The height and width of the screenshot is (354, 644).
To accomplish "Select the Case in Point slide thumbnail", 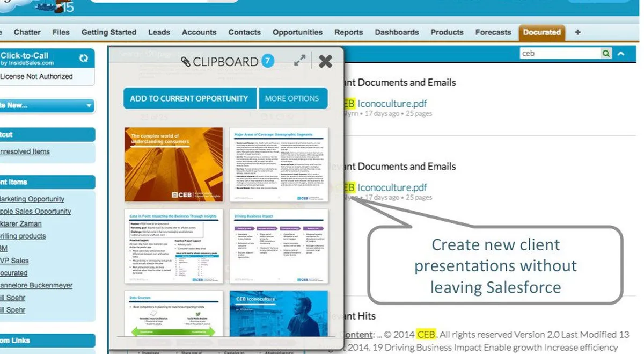I will point(174,246).
